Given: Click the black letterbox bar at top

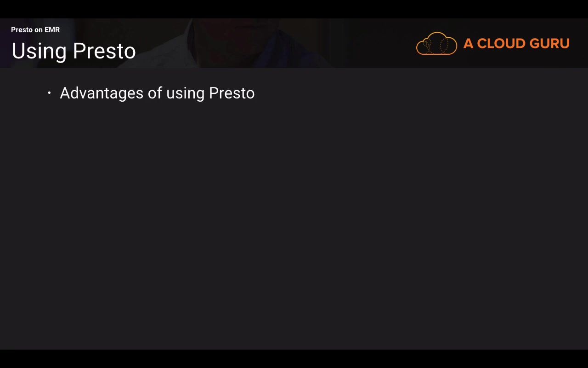Looking at the screenshot, I should tap(294, 9).
